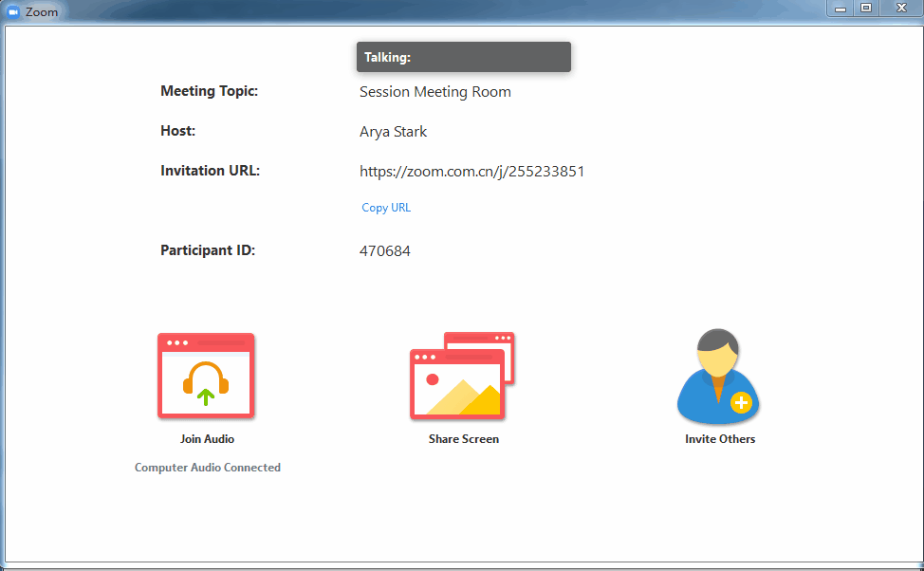Click the Invitation URL label
This screenshot has width=924, height=571.
(210, 171)
